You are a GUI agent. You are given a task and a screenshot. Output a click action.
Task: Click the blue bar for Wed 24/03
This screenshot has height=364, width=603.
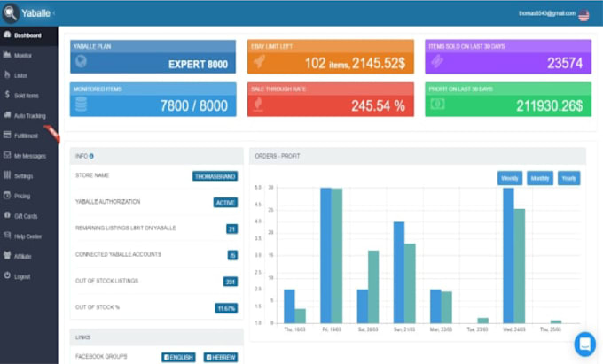coord(508,255)
